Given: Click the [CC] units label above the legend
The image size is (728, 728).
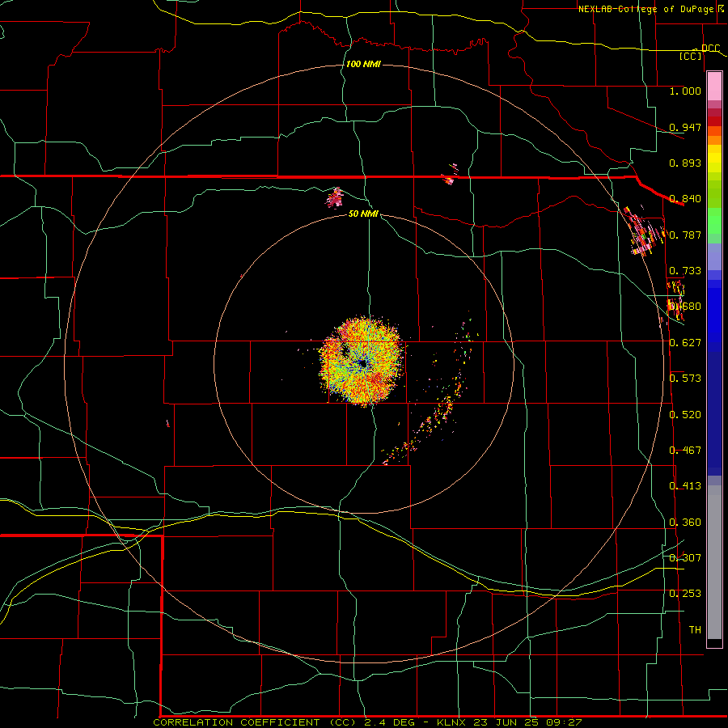Looking at the screenshot, I should (x=691, y=56).
